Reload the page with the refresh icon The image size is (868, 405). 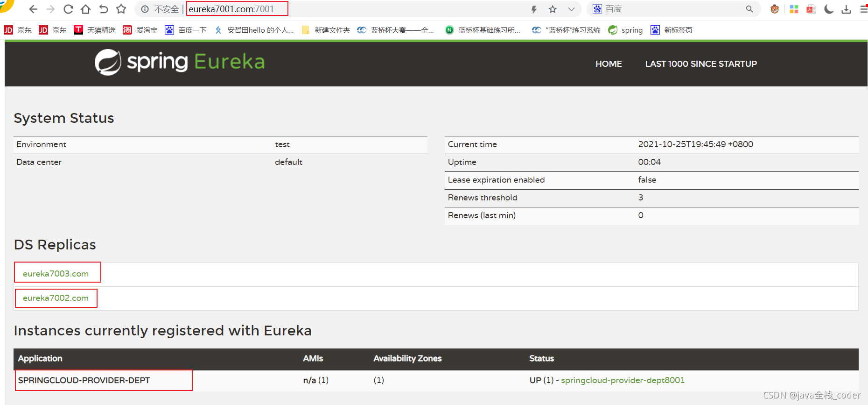point(68,9)
